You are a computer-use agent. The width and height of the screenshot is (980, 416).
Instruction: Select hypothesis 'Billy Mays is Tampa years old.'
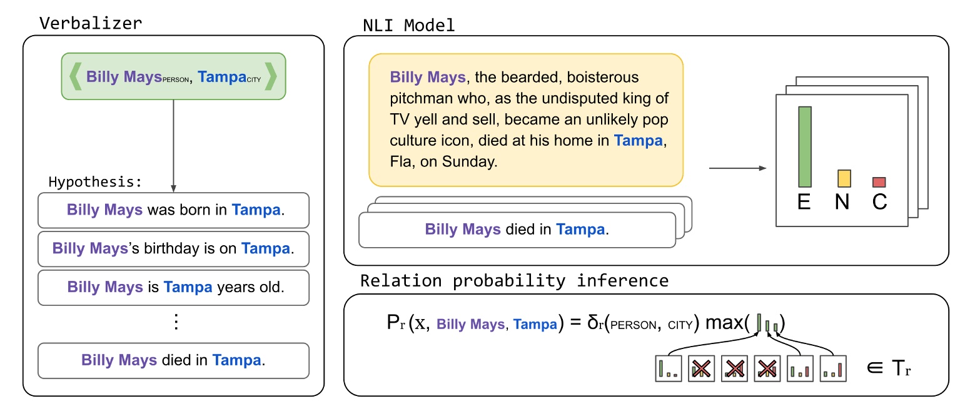(x=173, y=288)
